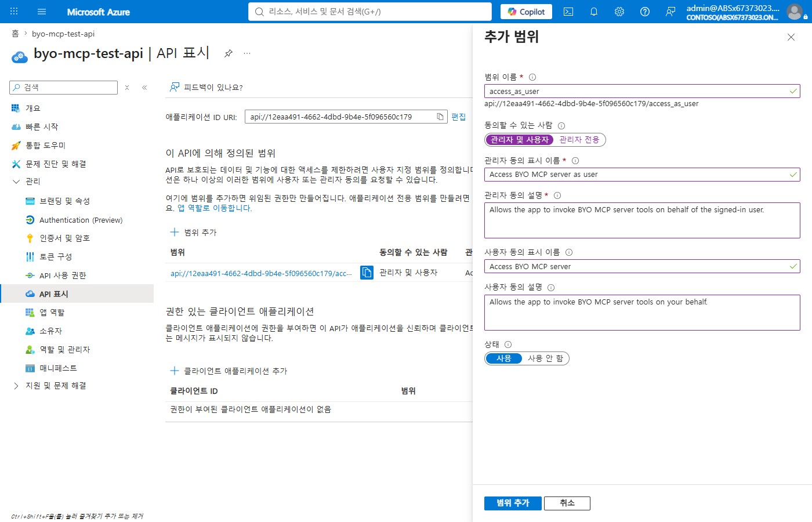Viewport: 812px width, 522px height.
Task: Edit the 범위 이름 field
Action: pos(642,91)
